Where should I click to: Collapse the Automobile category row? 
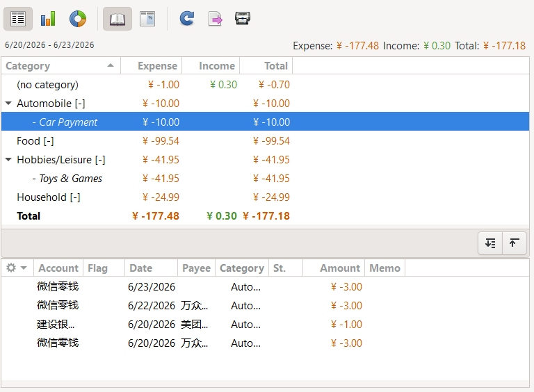[x=9, y=103]
